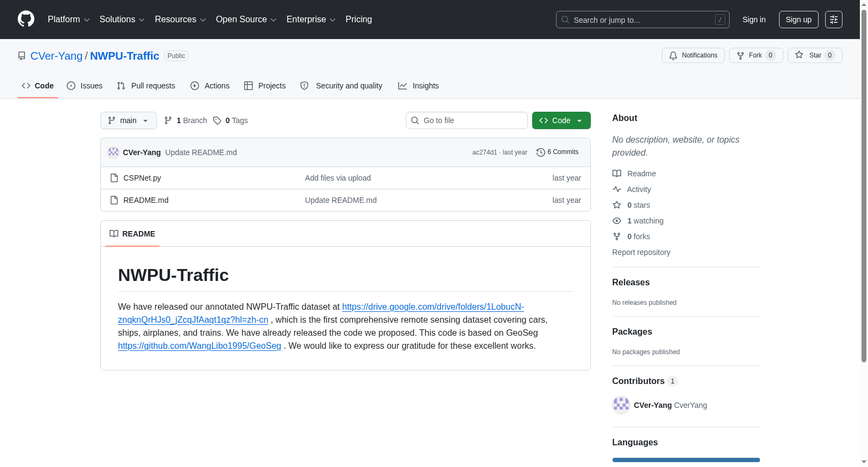This screenshot has width=868, height=467.
Task: View the 6 Commits history
Action: click(x=558, y=152)
